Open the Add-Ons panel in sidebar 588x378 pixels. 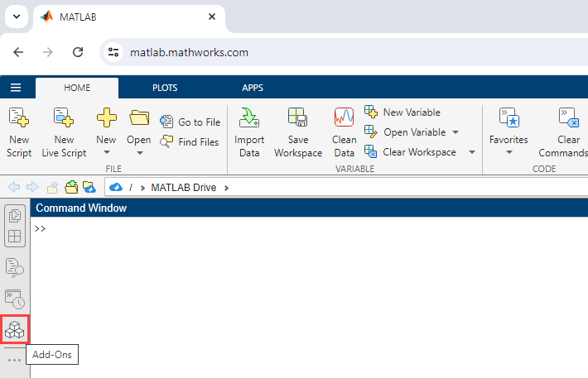(x=15, y=330)
